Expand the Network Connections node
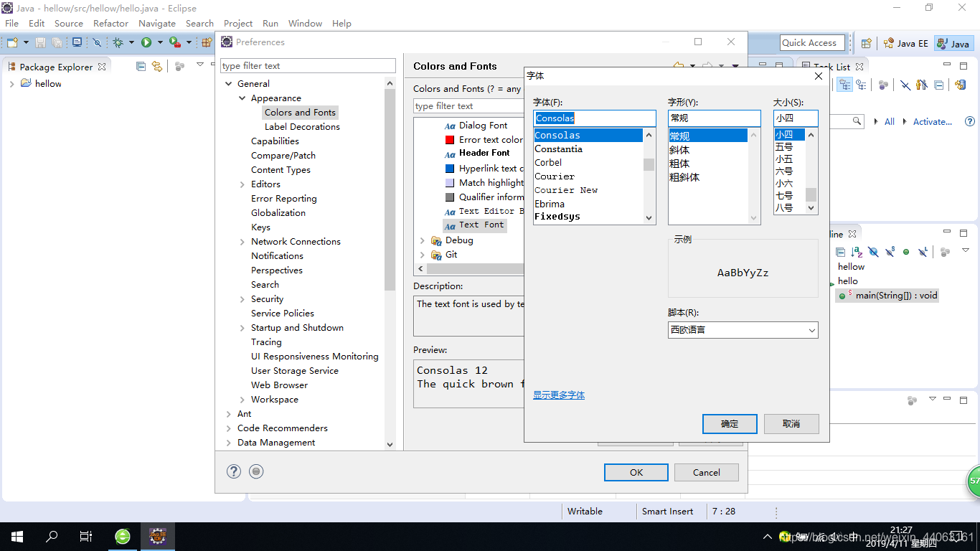 [x=242, y=242]
